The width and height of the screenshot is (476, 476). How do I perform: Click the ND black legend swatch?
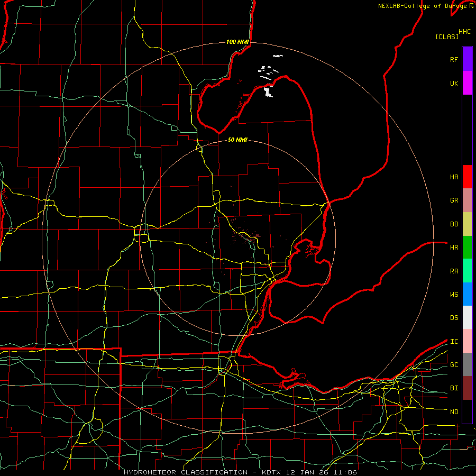pyautogui.click(x=467, y=411)
